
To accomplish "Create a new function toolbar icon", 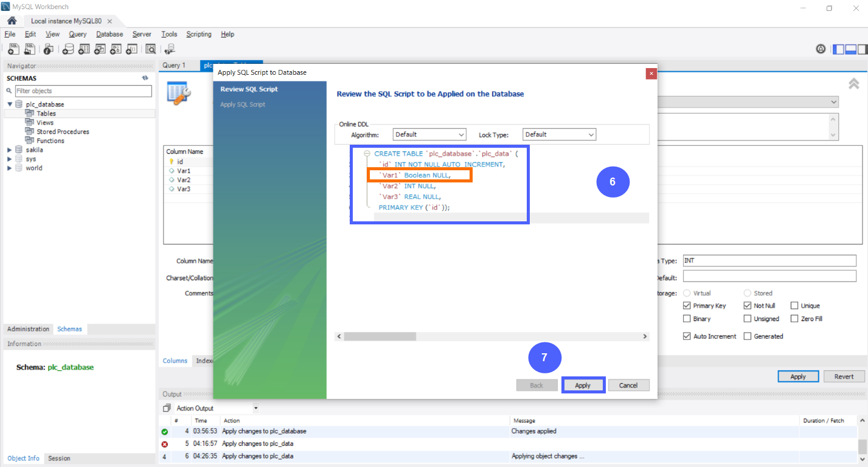I will (132, 49).
